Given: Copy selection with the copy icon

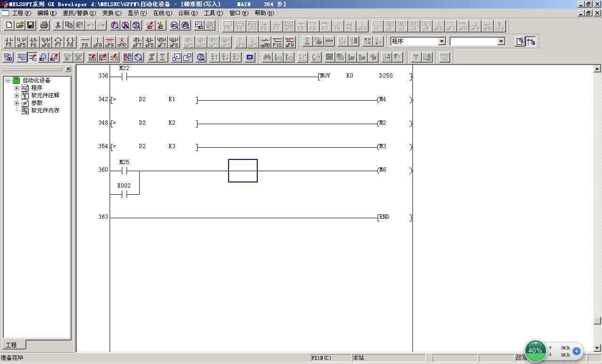Looking at the screenshot, I should tap(69, 25).
